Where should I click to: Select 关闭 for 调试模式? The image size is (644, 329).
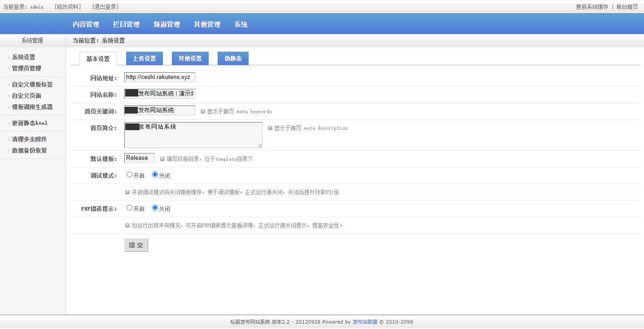[x=155, y=175]
